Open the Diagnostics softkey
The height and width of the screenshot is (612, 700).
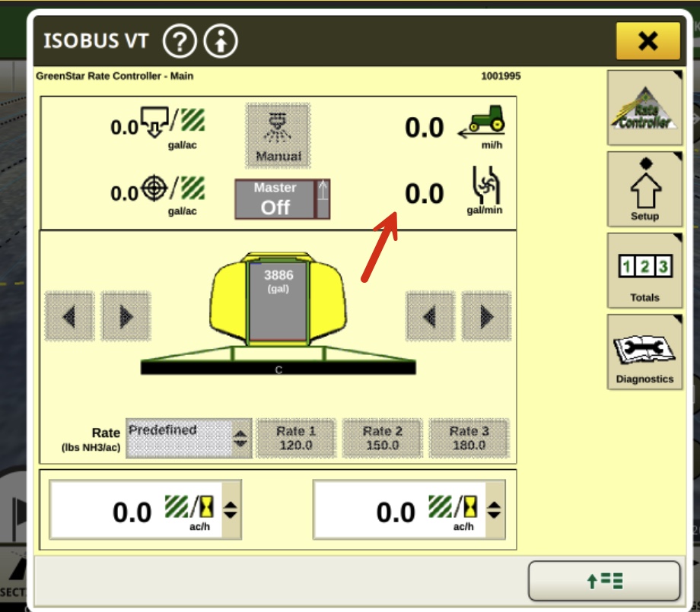click(644, 352)
